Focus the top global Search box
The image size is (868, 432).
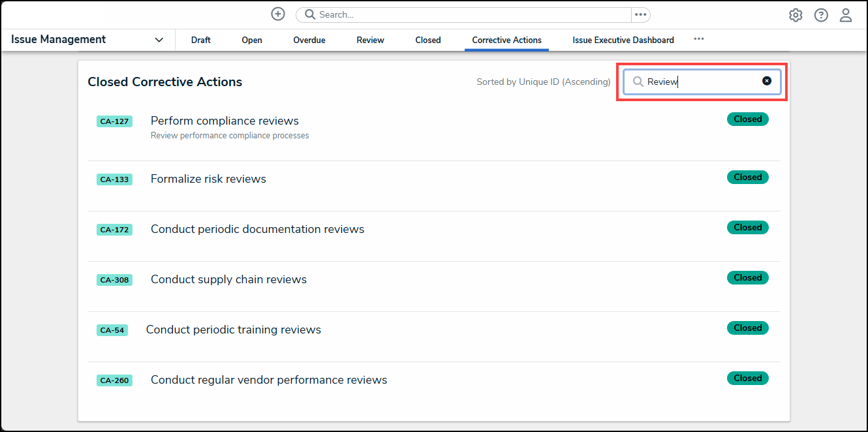(470, 14)
